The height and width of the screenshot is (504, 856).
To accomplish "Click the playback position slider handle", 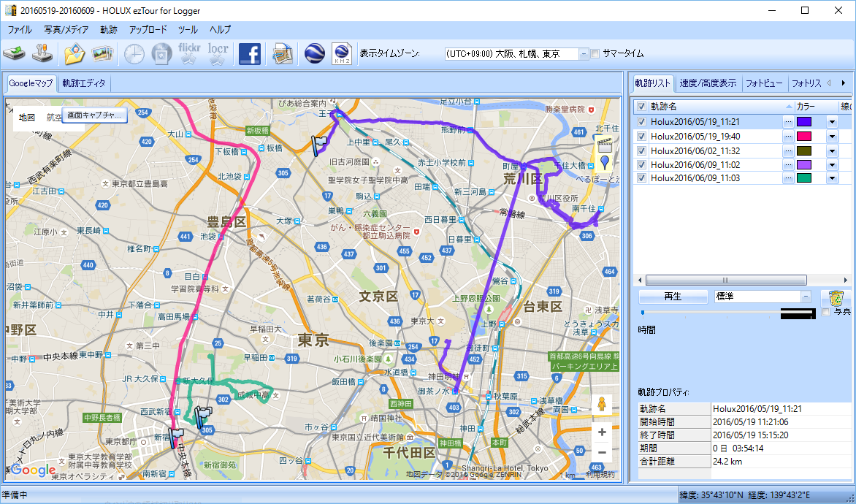I will pos(643,313).
